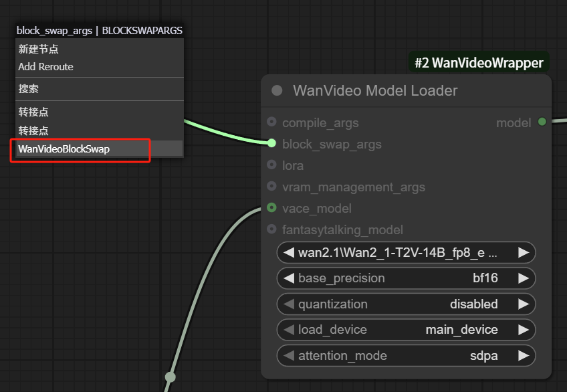The height and width of the screenshot is (392, 567).
Task: Click the fantasytalking_model input socket
Action: point(272,229)
